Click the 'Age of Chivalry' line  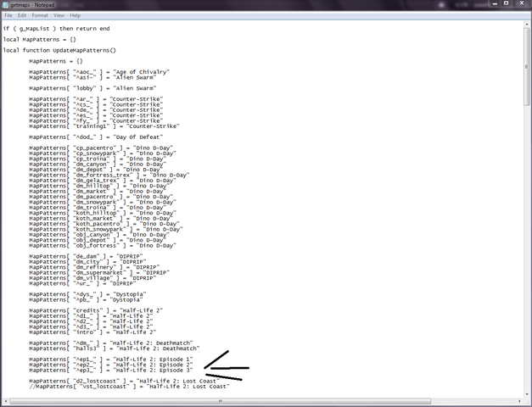coord(99,72)
